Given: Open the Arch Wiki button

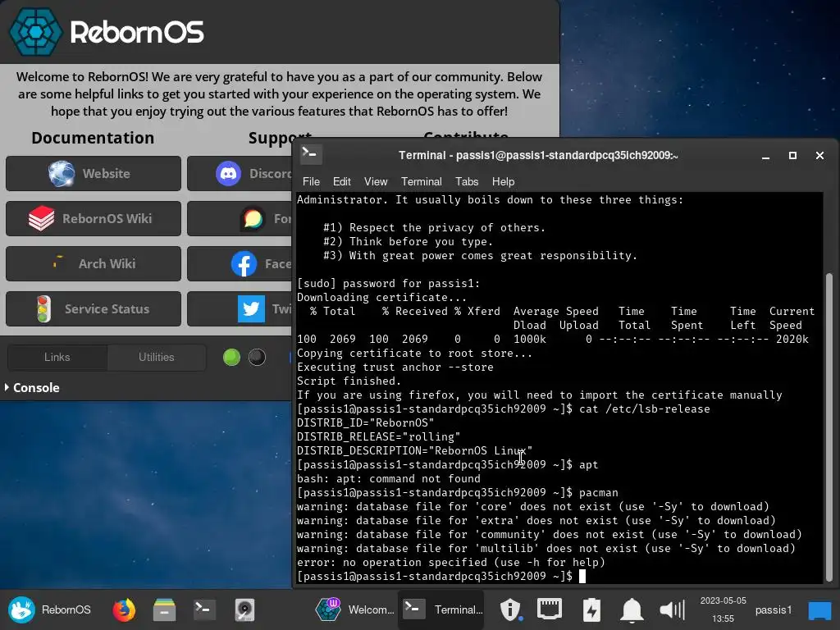Looking at the screenshot, I should click(94, 263).
